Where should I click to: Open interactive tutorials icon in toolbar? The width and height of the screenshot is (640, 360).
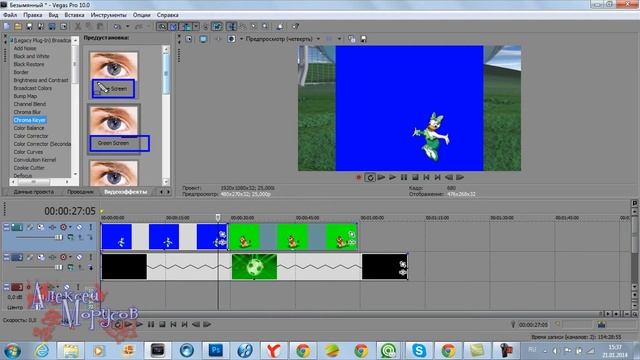pyautogui.click(x=280, y=27)
